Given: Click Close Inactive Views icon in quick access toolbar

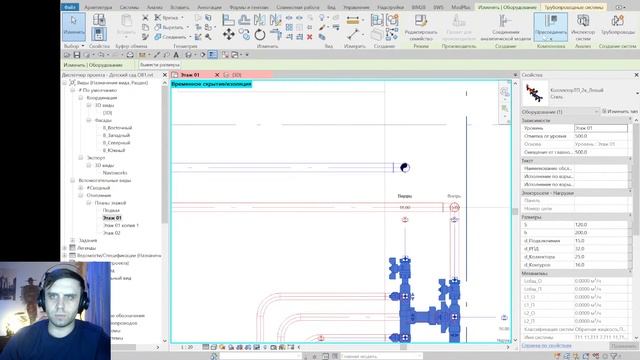Looking at the screenshot, I should 225,55.
